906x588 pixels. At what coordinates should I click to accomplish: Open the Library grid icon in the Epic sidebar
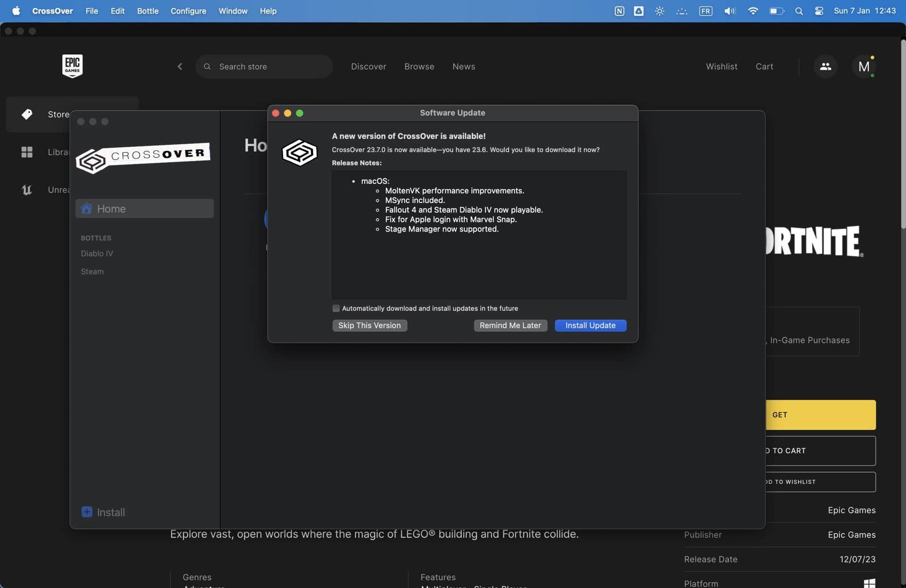click(27, 152)
